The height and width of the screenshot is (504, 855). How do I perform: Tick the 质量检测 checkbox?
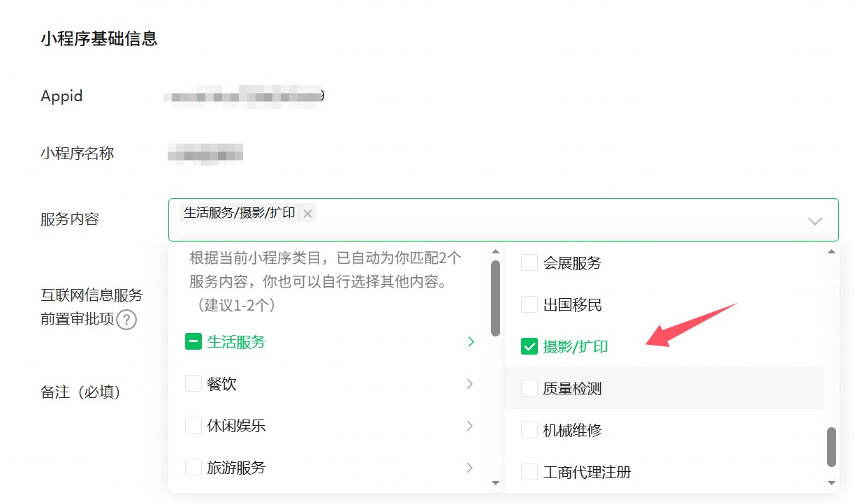(529, 388)
